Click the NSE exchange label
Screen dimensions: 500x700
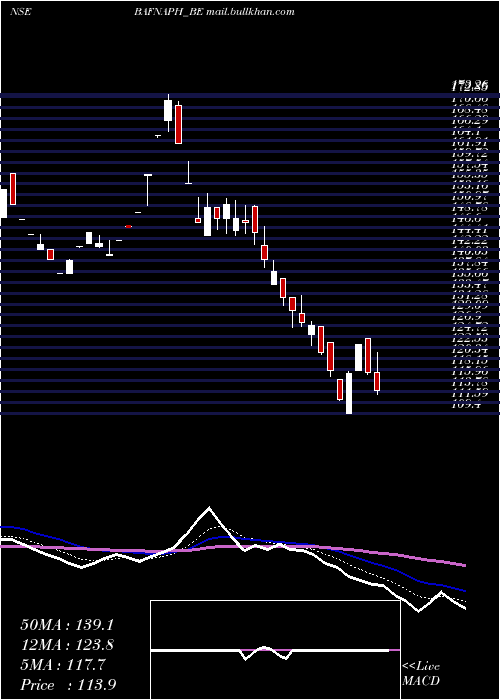point(21,12)
